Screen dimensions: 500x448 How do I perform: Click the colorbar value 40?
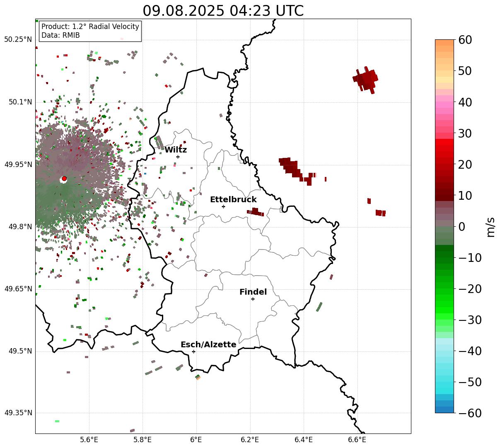click(465, 102)
